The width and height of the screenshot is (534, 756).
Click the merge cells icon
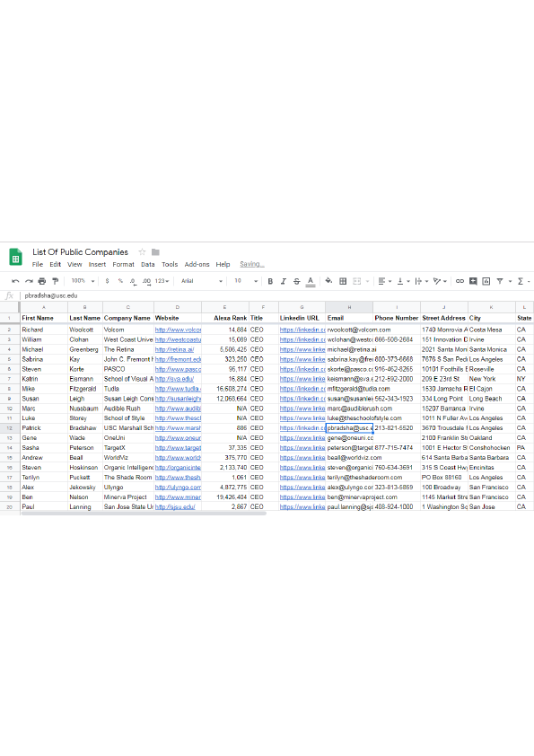[356, 281]
